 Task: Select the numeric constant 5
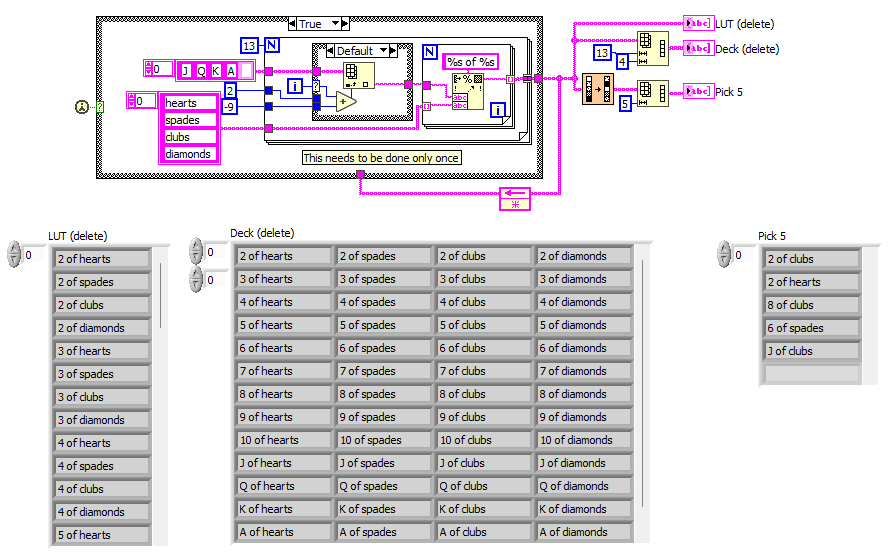point(625,103)
